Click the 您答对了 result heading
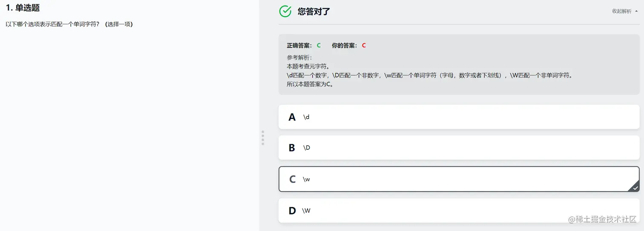 point(313,11)
